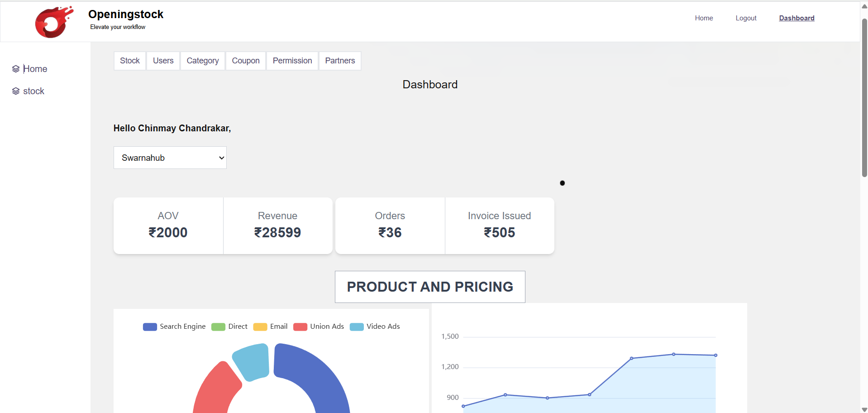Click the layers icon beside stock in sidebar

click(16, 91)
